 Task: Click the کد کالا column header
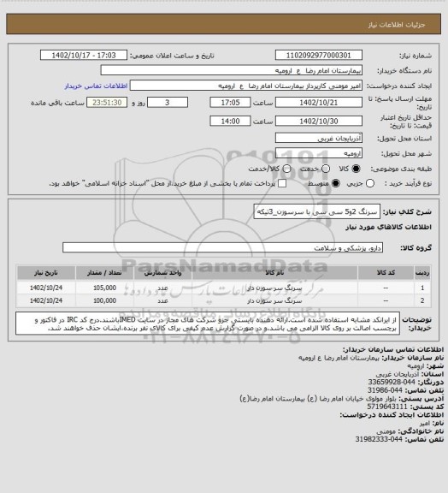point(386,272)
